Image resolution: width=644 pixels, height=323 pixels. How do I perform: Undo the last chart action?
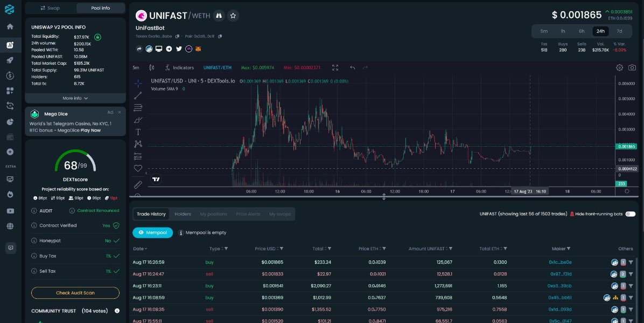(352, 67)
